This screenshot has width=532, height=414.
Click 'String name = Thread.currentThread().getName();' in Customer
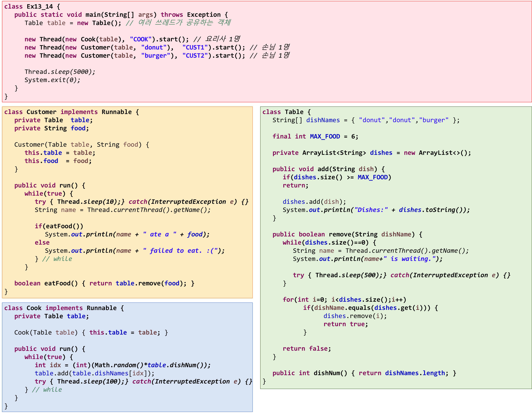click(x=123, y=210)
